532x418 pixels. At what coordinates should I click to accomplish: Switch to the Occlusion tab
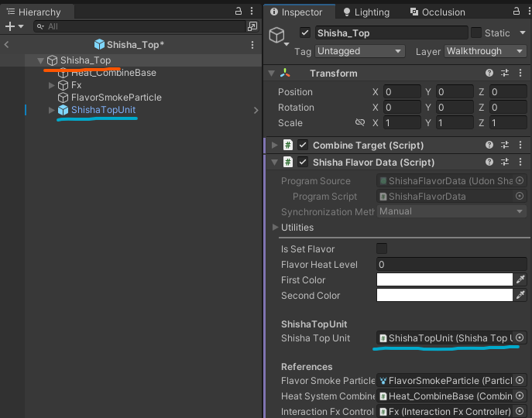tap(438, 12)
